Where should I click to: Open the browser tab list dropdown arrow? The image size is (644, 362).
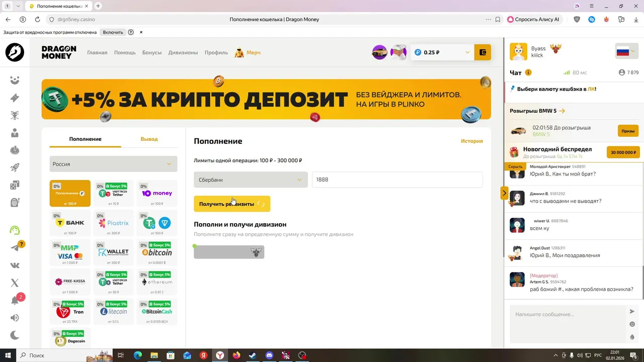point(19,6)
